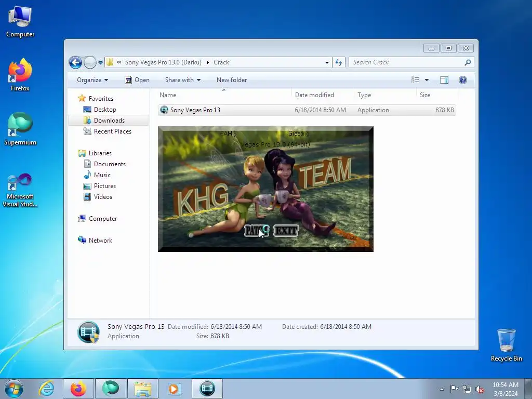Select Downloads in the navigation pane
The height and width of the screenshot is (399, 532).
pyautogui.click(x=109, y=121)
